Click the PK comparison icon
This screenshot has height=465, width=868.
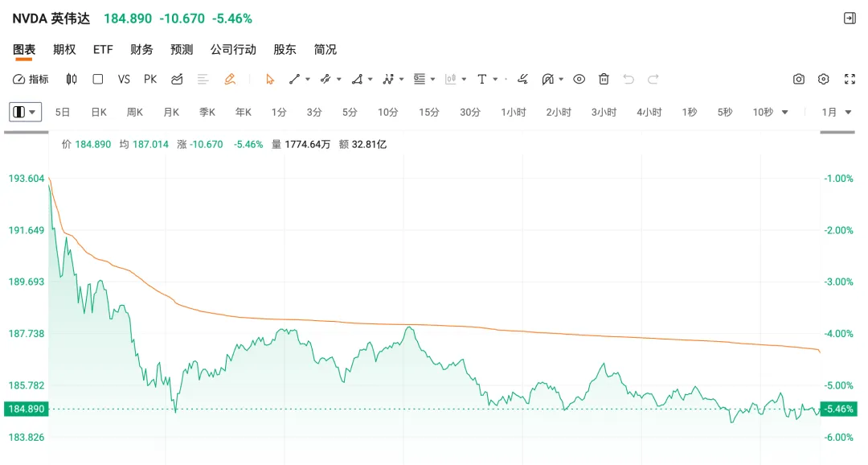150,79
